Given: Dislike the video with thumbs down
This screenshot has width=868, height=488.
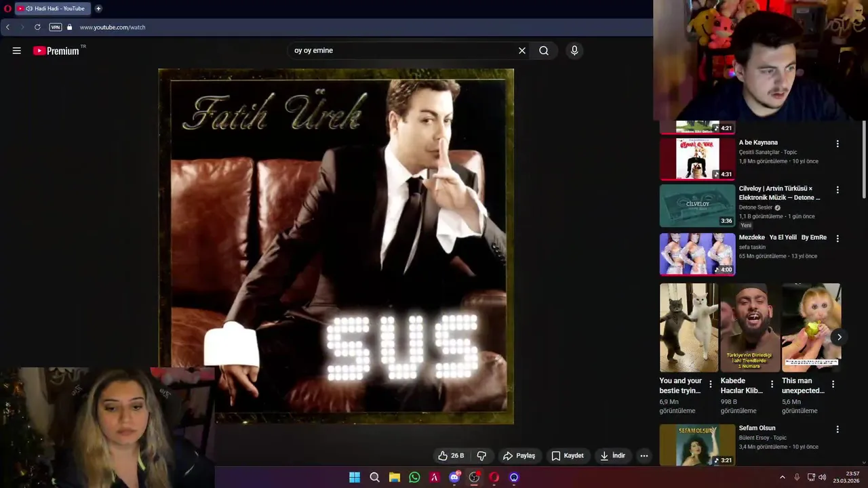Looking at the screenshot, I should pos(481,455).
